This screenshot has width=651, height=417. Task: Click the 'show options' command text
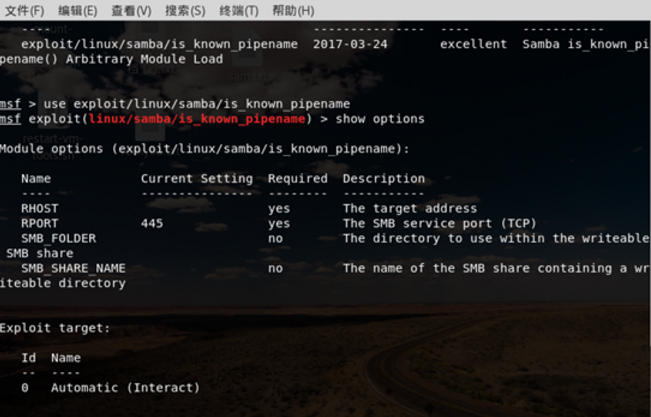[380, 119]
